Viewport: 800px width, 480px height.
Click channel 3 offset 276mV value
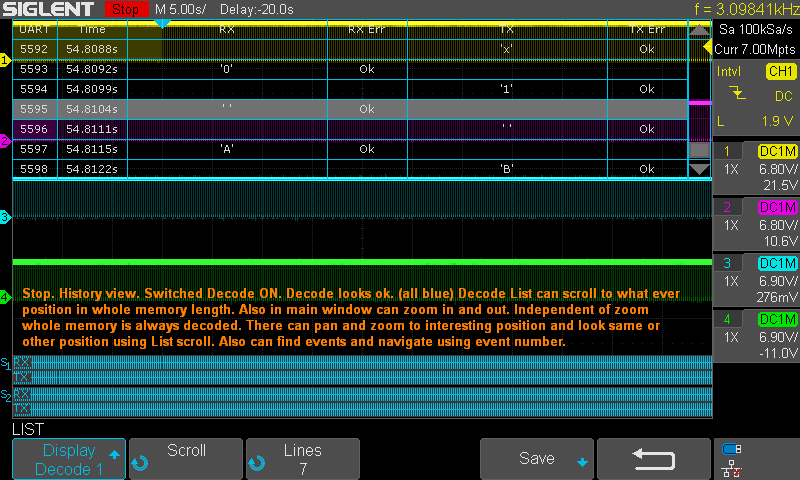click(x=777, y=297)
